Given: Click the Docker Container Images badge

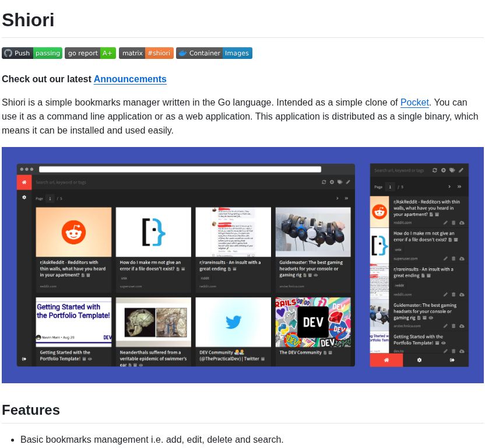Looking at the screenshot, I should pos(215,53).
